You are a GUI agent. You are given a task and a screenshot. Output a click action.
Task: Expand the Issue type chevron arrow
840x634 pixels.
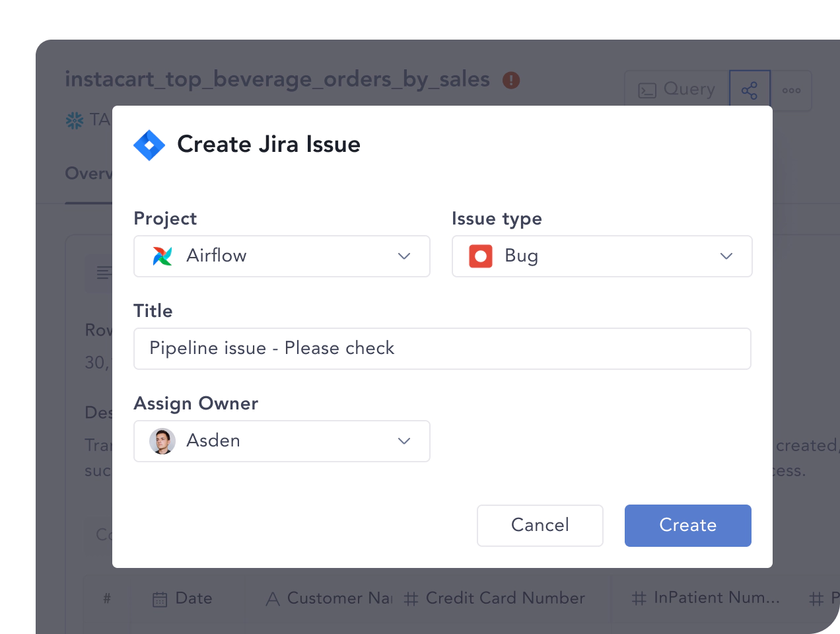click(x=726, y=256)
